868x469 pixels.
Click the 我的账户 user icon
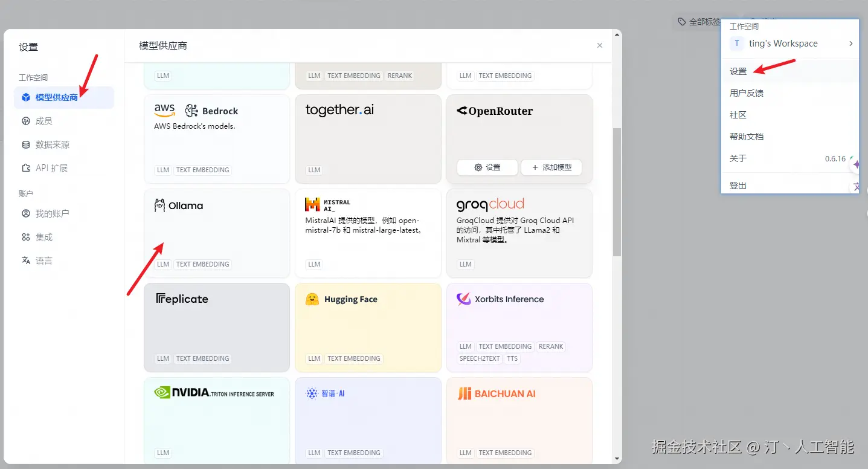click(x=26, y=213)
